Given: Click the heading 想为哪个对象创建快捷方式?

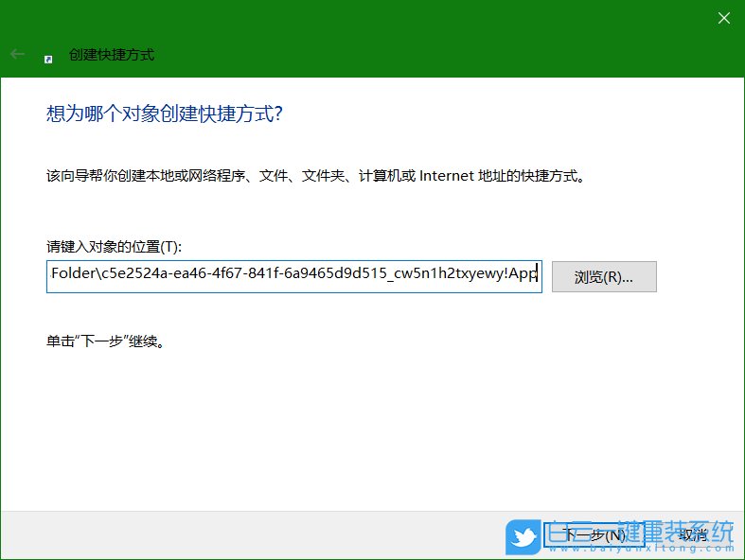Looking at the screenshot, I should (x=165, y=114).
